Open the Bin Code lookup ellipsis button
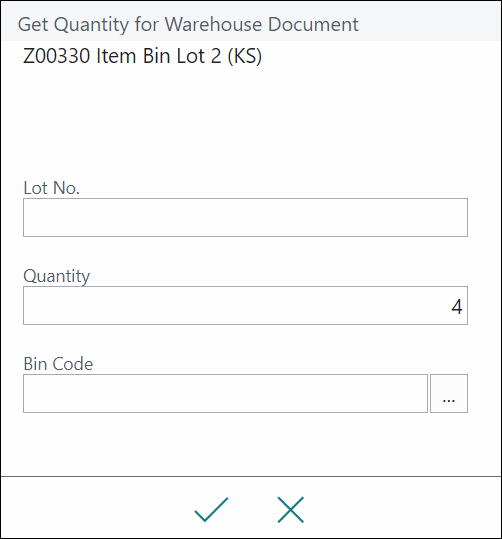The width and height of the screenshot is (502, 539). tap(449, 393)
